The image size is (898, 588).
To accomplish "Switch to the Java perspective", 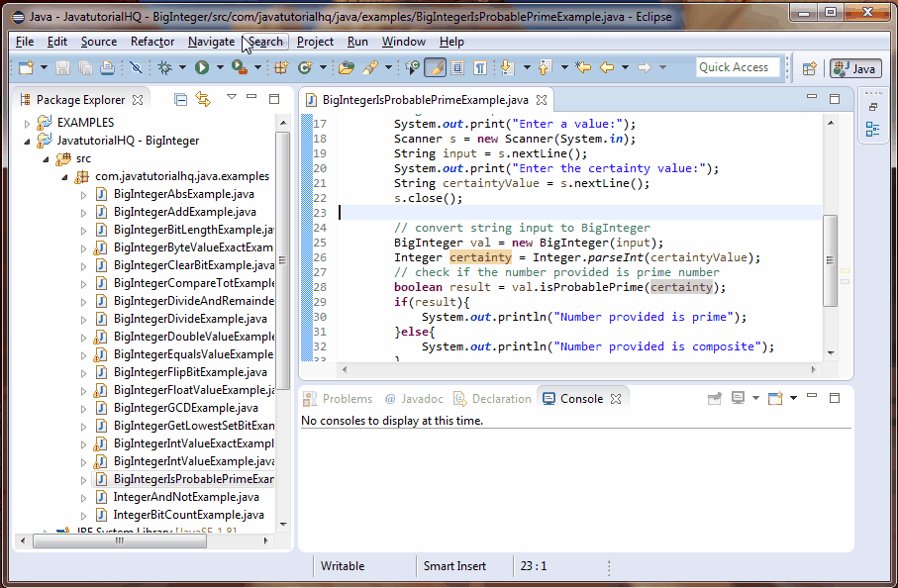I will (x=855, y=69).
